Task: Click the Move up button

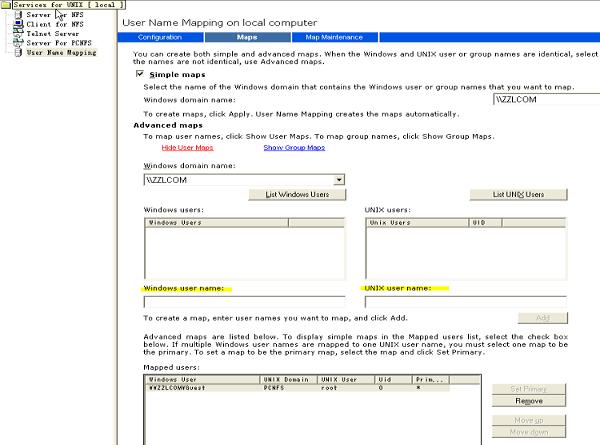Action: (528, 420)
